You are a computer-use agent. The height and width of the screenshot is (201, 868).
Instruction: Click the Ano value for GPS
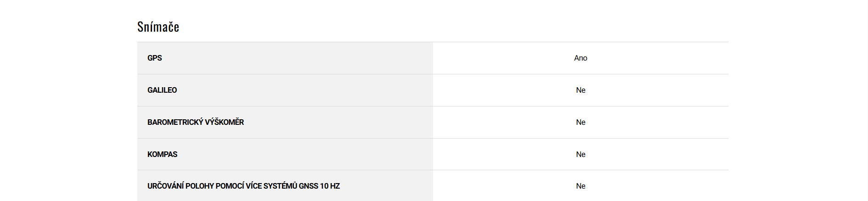[x=581, y=58]
